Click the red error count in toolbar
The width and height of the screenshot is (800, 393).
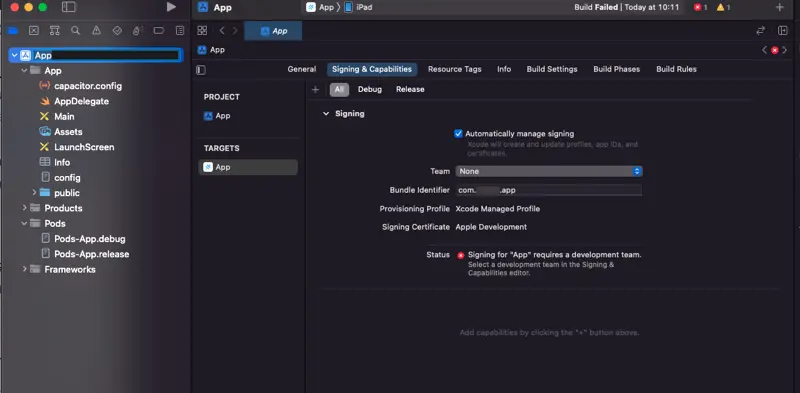pyautogui.click(x=701, y=7)
